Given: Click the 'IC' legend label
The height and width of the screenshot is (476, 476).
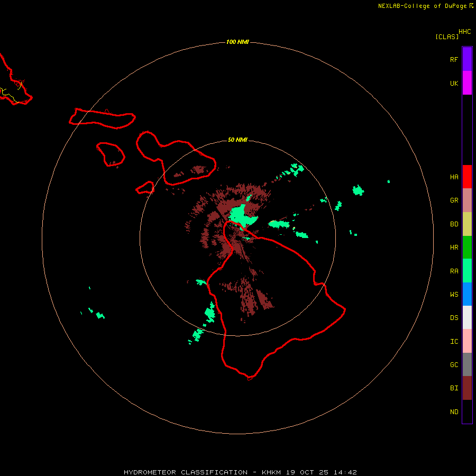Looking at the screenshot, I should pos(454,341).
